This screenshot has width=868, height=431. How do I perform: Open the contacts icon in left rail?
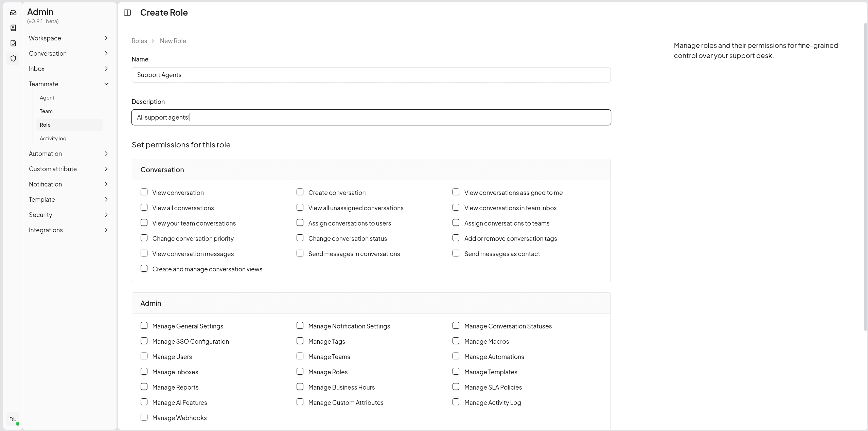(x=13, y=28)
